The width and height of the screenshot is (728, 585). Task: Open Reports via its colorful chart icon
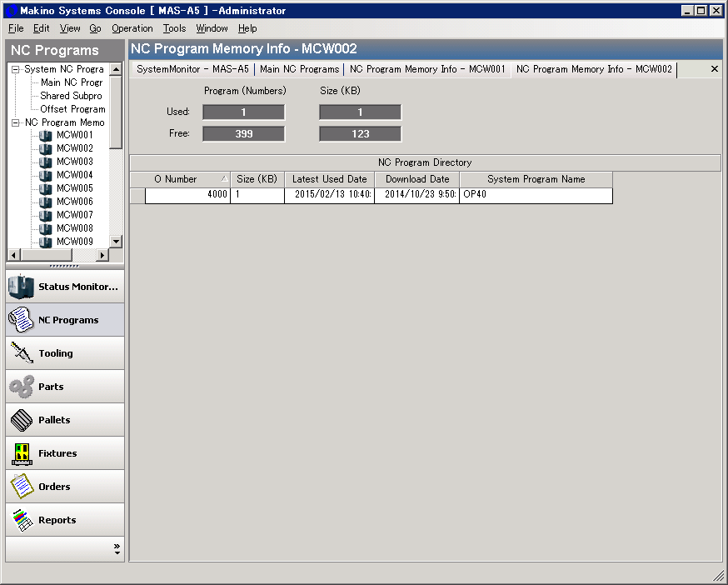pyautogui.click(x=21, y=520)
